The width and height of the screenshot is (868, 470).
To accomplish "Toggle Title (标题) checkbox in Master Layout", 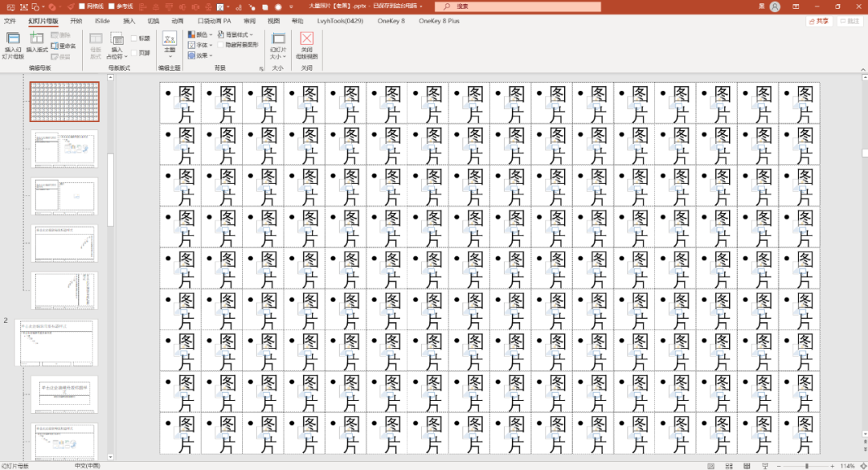I will tap(134, 39).
